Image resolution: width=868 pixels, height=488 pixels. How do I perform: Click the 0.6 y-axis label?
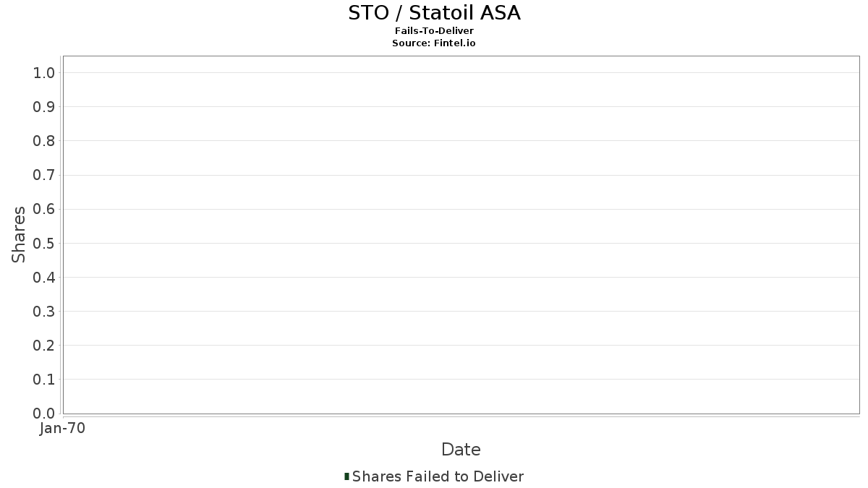click(x=44, y=209)
